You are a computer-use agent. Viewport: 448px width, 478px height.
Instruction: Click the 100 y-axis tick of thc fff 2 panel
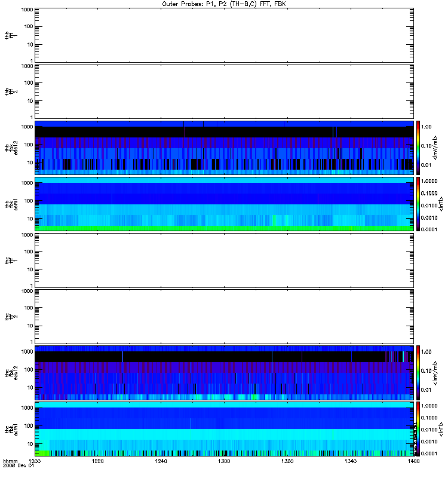pyautogui.click(x=29, y=308)
